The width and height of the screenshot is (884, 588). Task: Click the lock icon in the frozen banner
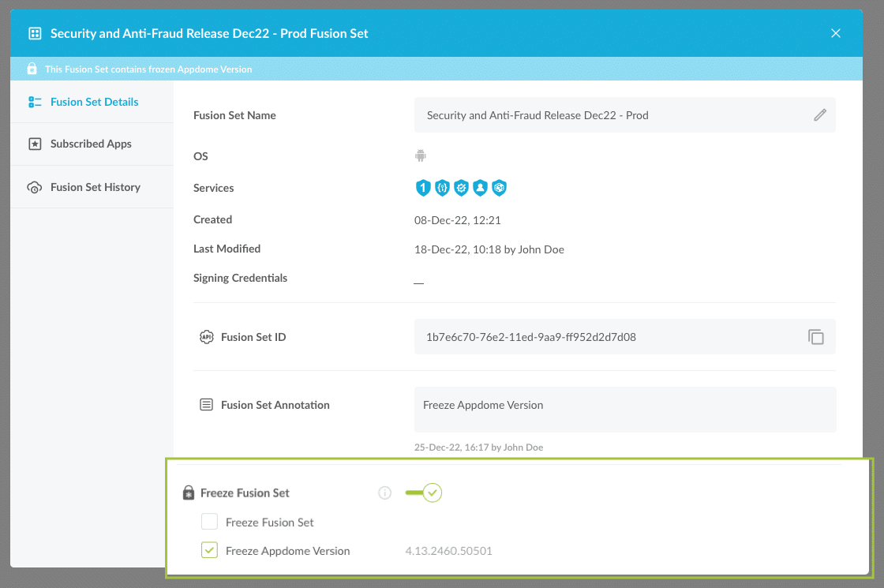(32, 69)
